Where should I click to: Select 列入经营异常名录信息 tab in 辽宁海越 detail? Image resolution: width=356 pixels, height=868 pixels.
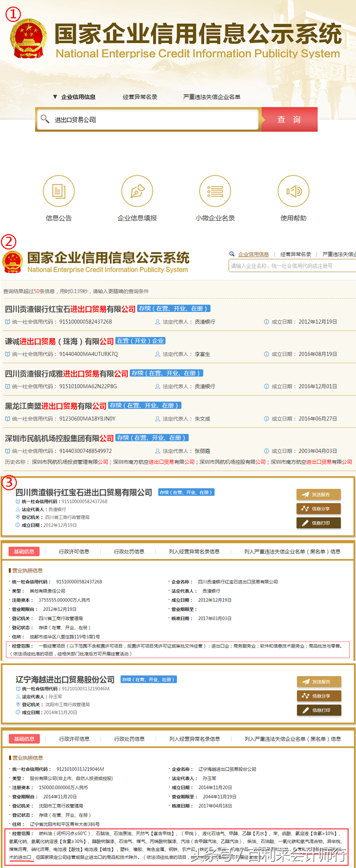(195, 739)
